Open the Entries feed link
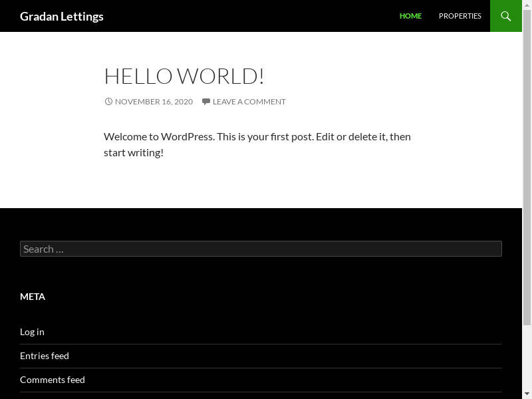The image size is (532, 399). coord(45,356)
